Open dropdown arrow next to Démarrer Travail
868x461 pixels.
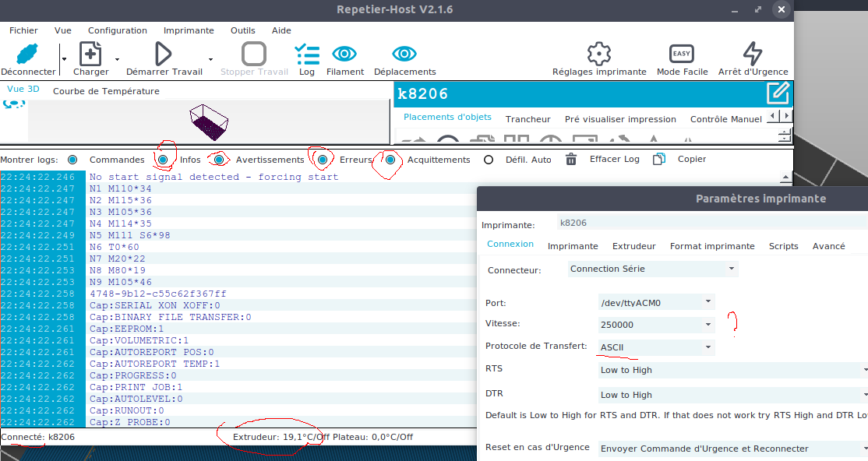(x=210, y=58)
